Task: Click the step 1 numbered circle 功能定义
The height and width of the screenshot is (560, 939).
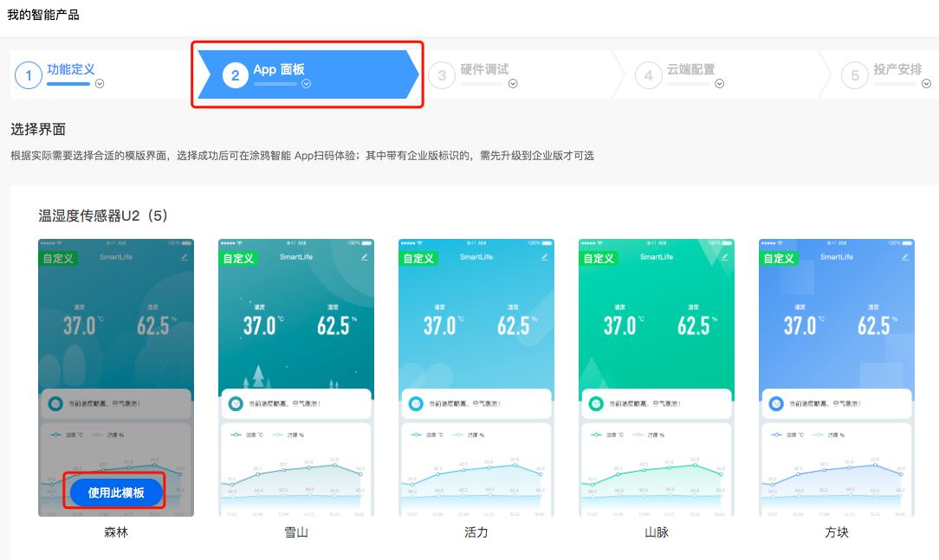Action: click(29, 74)
